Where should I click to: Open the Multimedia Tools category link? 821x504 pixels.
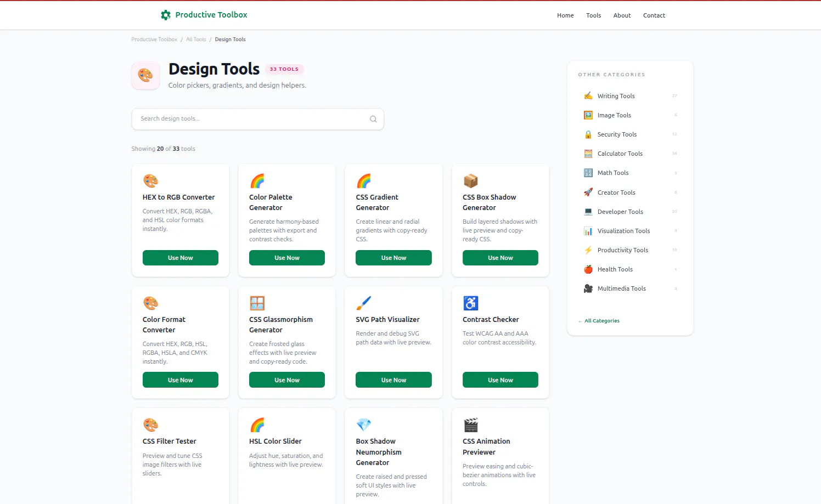(630, 288)
